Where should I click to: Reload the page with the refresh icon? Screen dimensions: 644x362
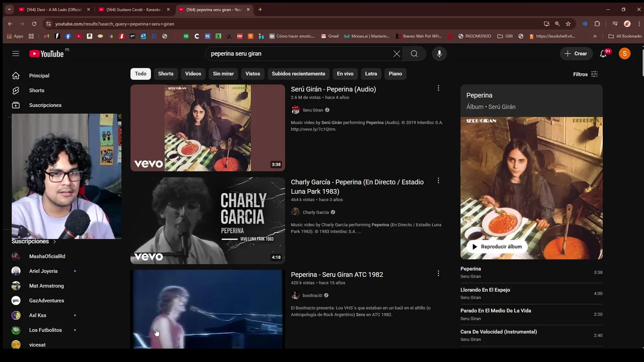(x=34, y=24)
